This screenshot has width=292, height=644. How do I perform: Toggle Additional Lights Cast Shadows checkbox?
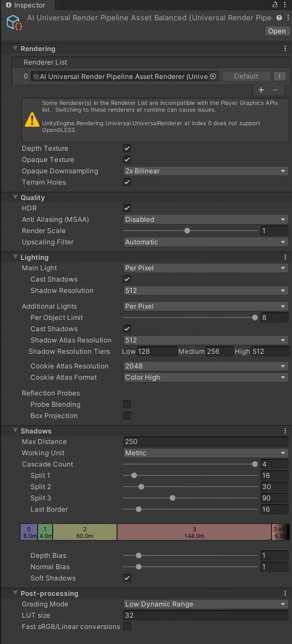point(127,329)
